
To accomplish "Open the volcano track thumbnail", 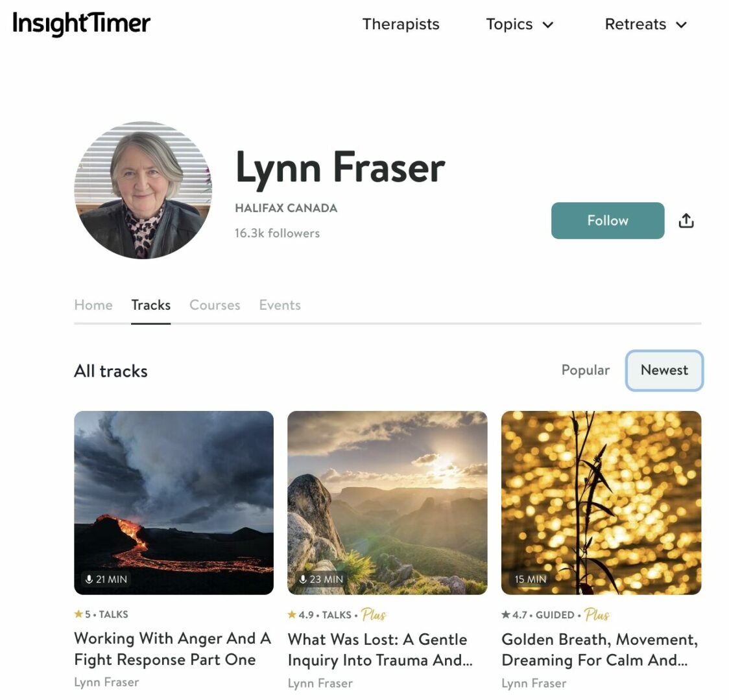I will tap(174, 502).
